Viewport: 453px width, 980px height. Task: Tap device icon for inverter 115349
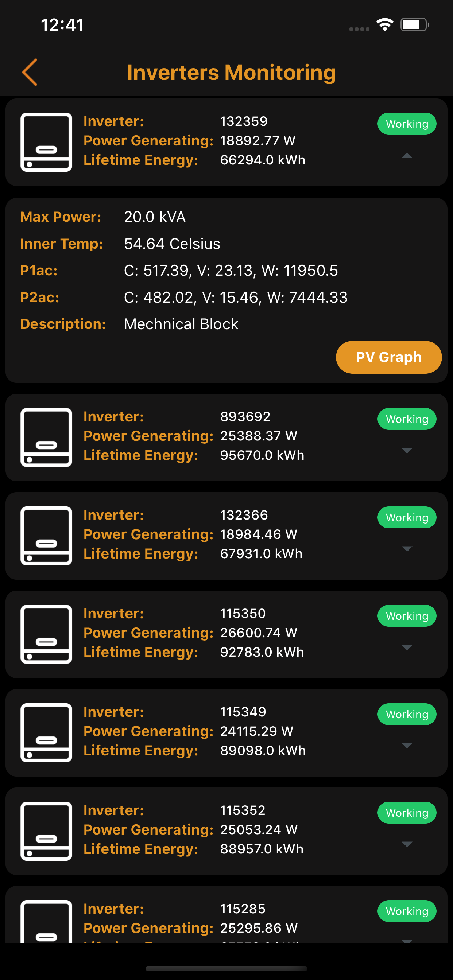(46, 732)
